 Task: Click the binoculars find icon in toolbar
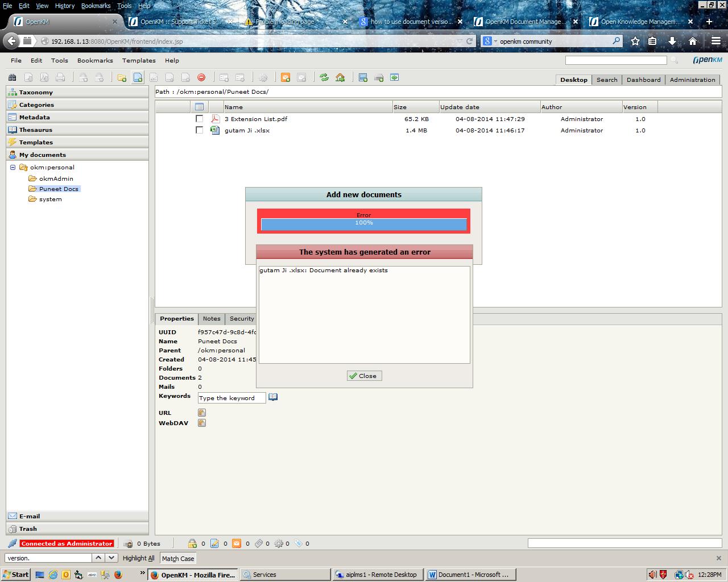[x=12, y=78]
